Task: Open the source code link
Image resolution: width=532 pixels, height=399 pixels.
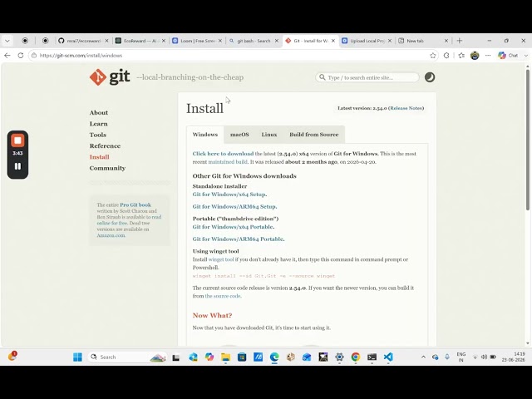Action: tap(223, 296)
